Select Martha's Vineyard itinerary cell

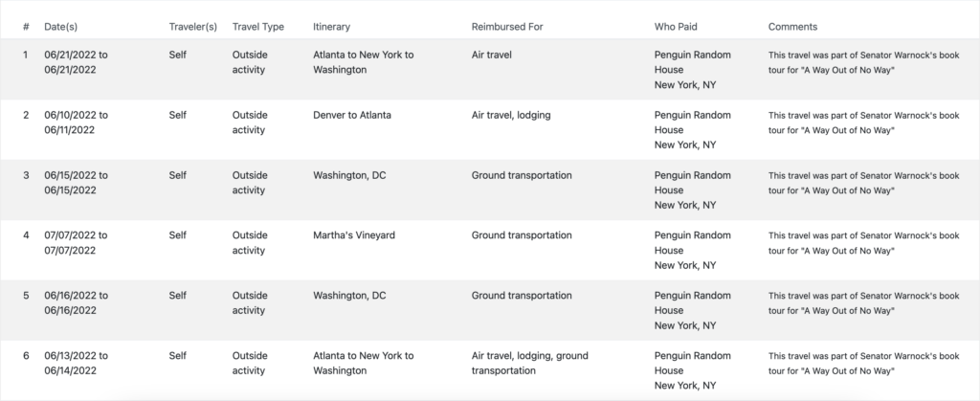pyautogui.click(x=354, y=235)
